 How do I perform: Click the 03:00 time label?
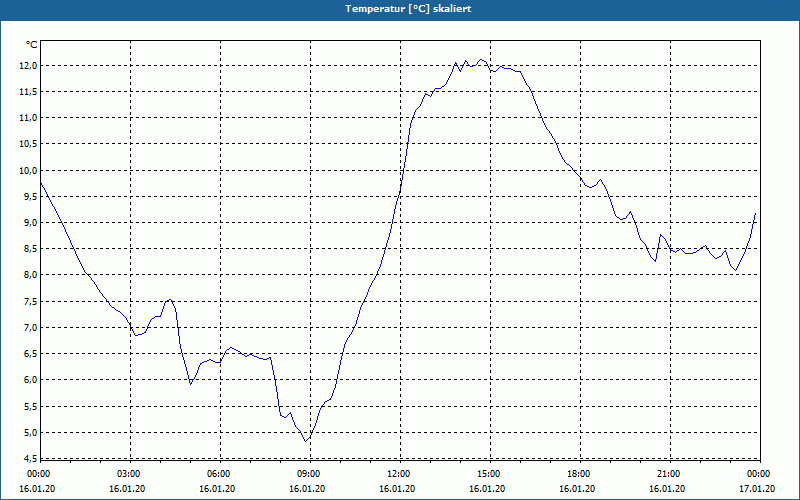(130, 474)
